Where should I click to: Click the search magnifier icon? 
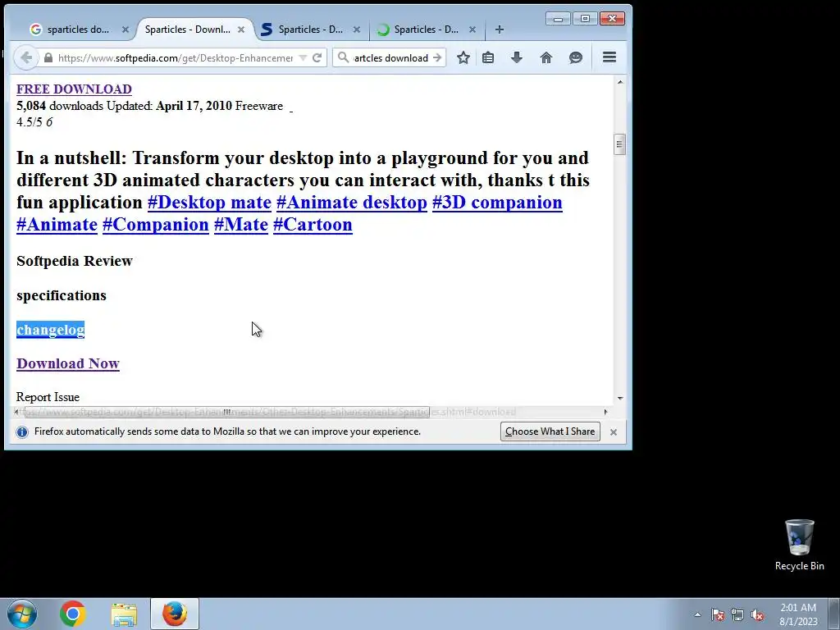tap(343, 57)
